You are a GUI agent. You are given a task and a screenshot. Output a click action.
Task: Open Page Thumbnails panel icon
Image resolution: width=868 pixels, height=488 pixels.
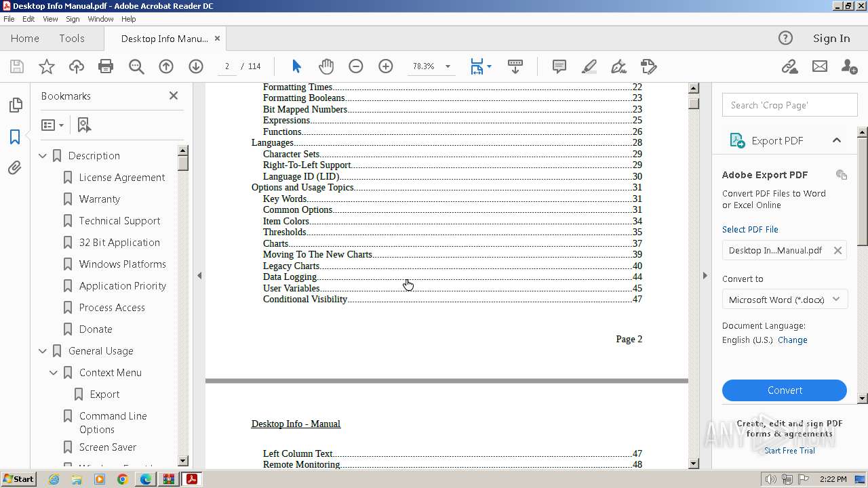point(15,105)
